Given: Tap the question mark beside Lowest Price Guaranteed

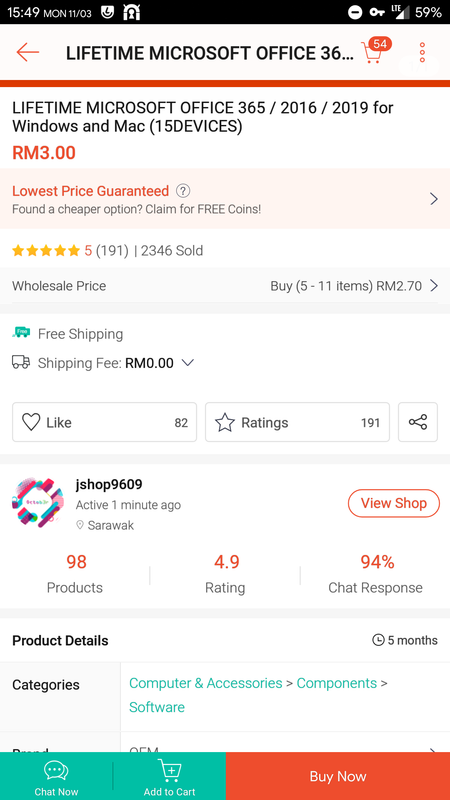Looking at the screenshot, I should (x=183, y=191).
